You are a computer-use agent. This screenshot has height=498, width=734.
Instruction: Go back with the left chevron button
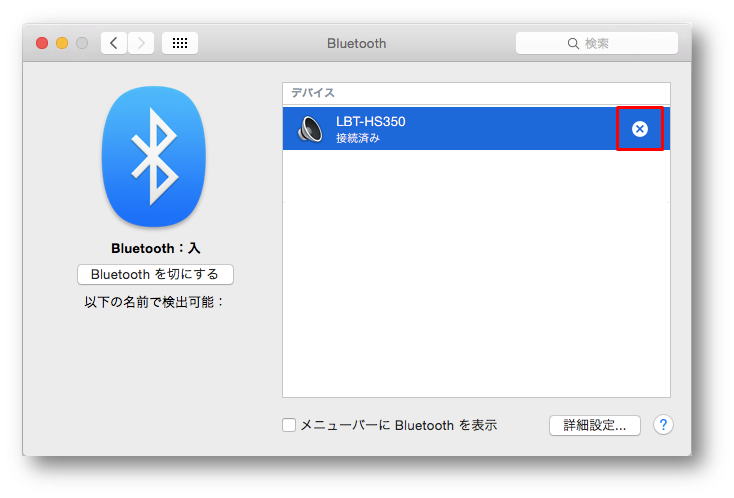[114, 43]
